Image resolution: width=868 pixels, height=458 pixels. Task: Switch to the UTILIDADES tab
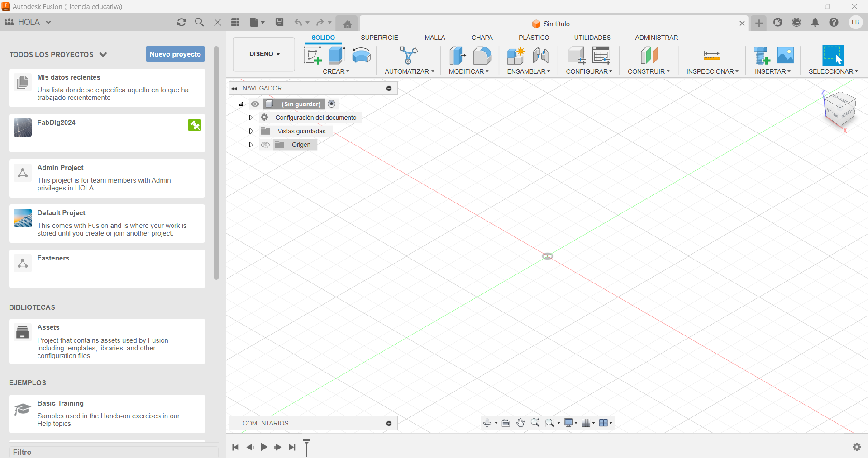592,38
